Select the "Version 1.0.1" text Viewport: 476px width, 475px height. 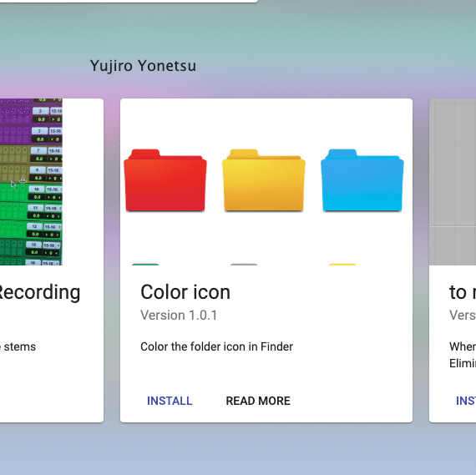tap(179, 315)
